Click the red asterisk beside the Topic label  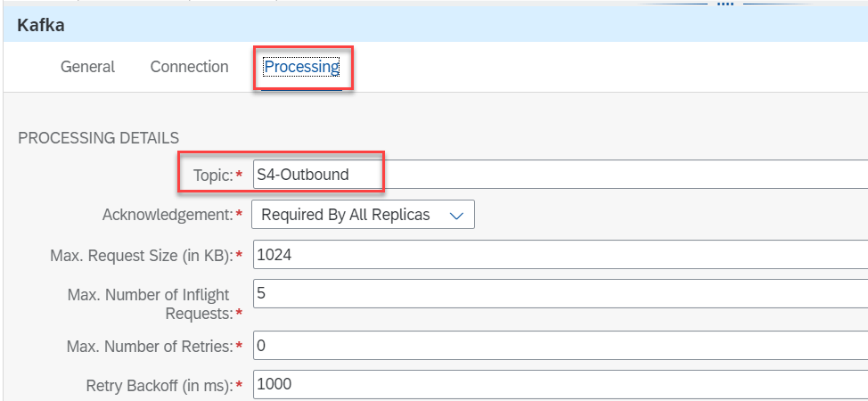coord(239,176)
